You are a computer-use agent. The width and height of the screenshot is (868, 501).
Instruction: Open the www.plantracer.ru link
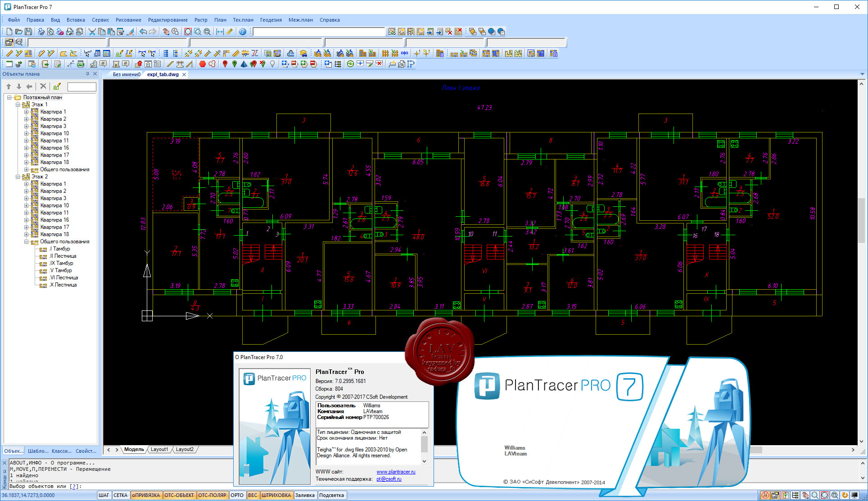click(x=396, y=472)
